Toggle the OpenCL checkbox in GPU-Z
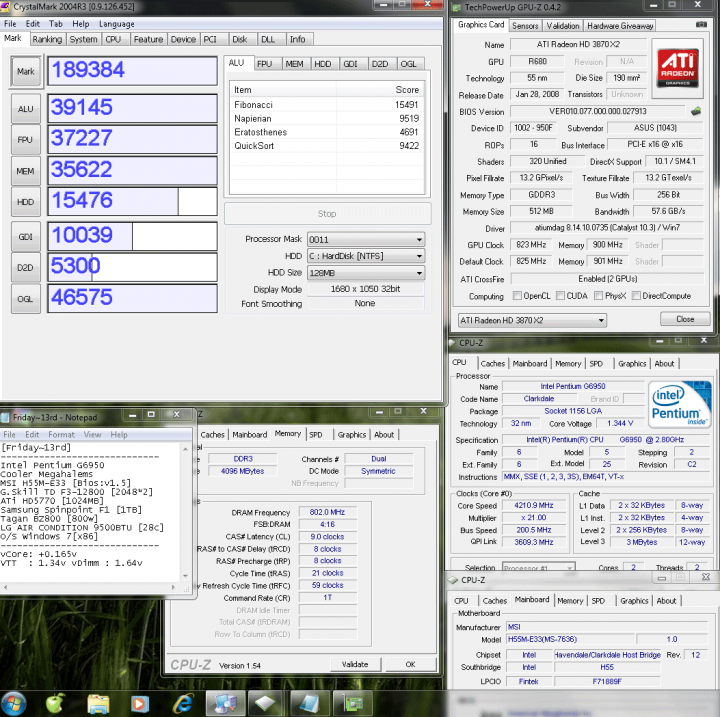720x717 pixels. click(x=517, y=295)
